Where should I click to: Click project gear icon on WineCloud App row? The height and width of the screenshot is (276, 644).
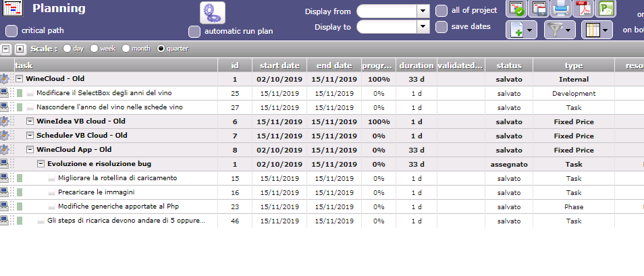[4, 150]
